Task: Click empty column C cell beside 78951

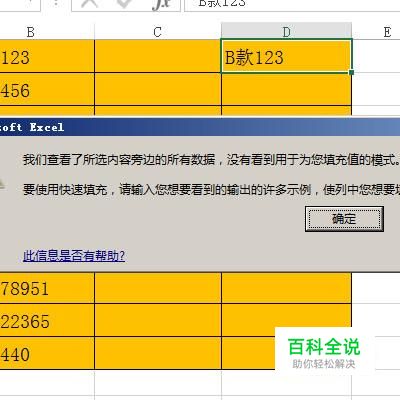Action: click(158, 288)
